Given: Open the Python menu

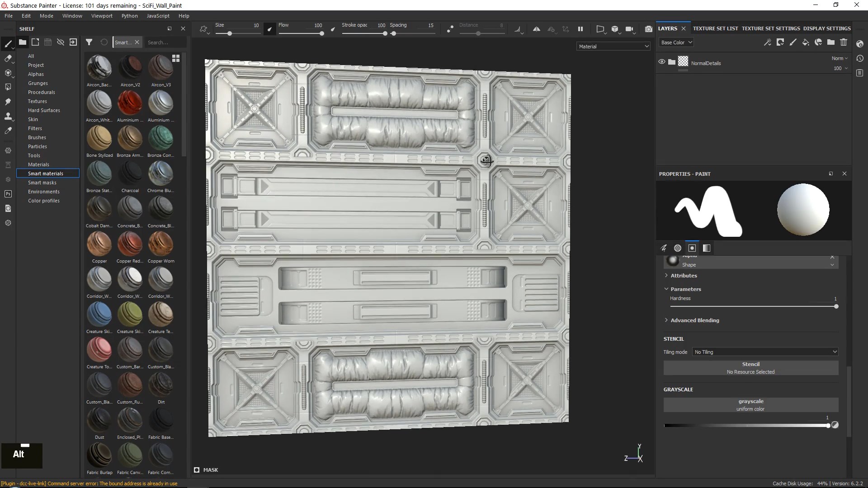Looking at the screenshot, I should 129,16.
